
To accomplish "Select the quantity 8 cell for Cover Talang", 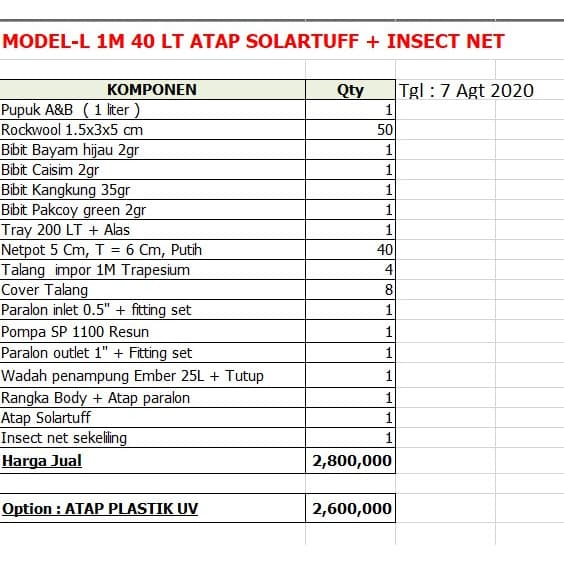I will tap(350, 290).
